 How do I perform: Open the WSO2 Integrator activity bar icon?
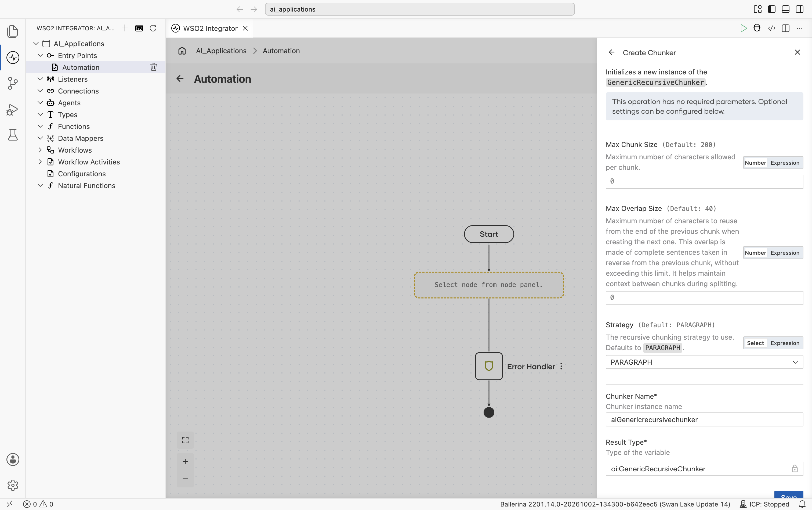click(12, 57)
